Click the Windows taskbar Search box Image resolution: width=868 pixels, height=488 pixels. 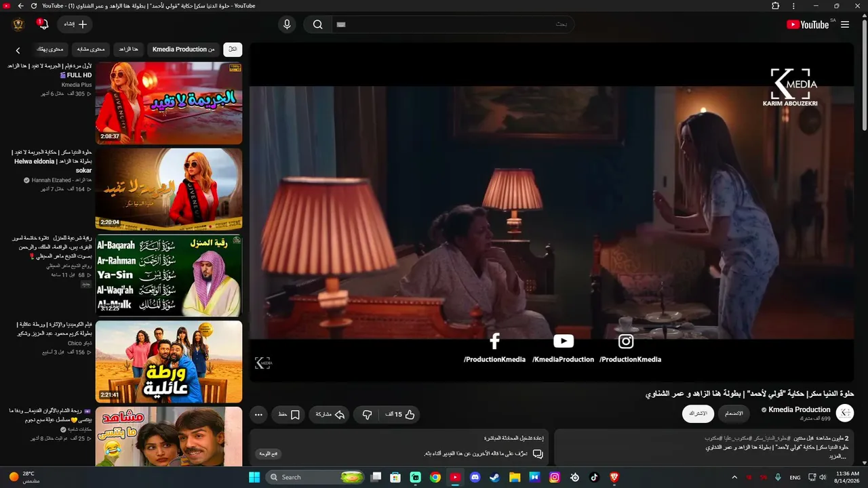(316, 477)
